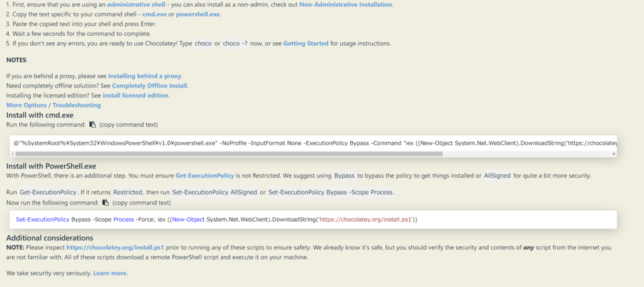644x287 pixels.
Task: Click the 'NOTES' label
Action: (x=16, y=60)
